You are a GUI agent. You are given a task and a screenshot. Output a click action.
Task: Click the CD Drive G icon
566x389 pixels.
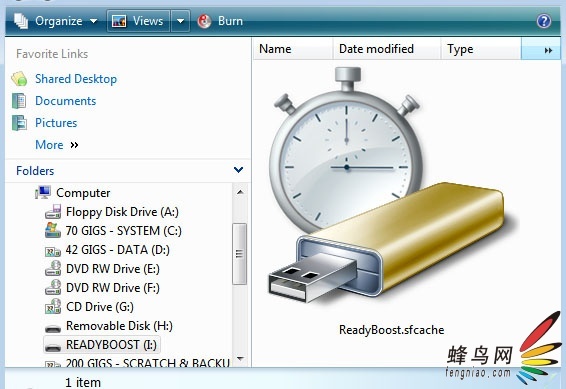click(53, 306)
